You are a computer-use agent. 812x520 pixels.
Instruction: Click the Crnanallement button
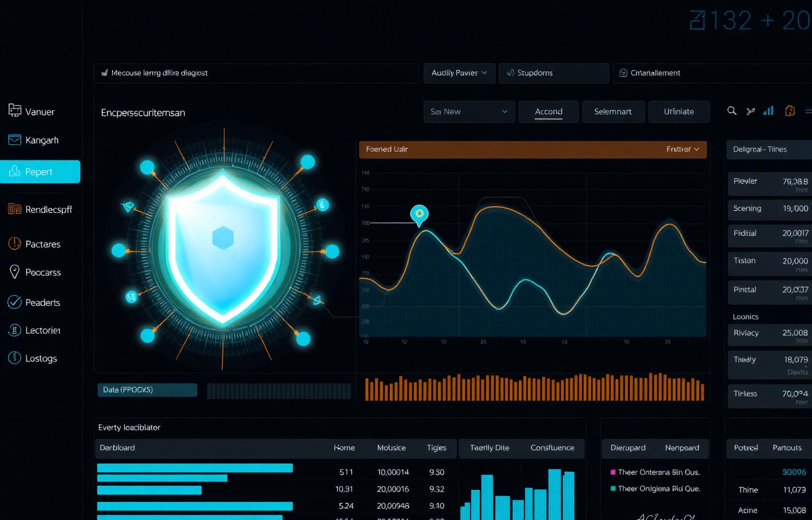pos(713,73)
